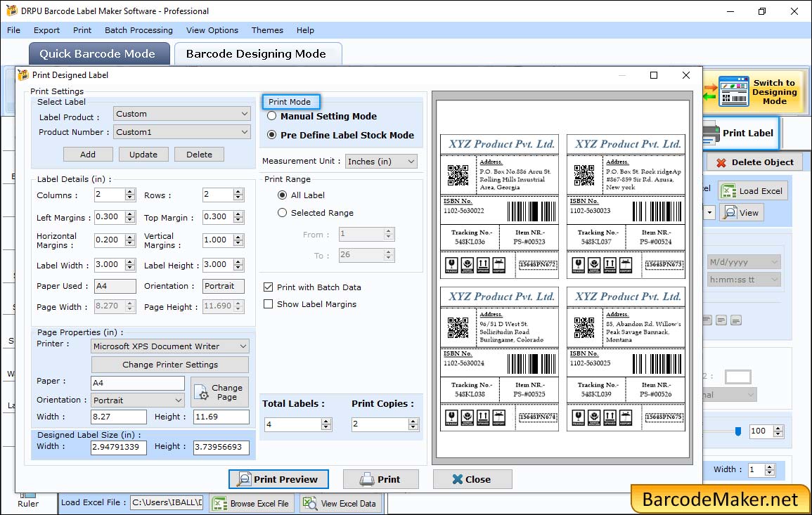This screenshot has width=812, height=515.
Task: Click the Change Page gear icon
Action: [201, 393]
